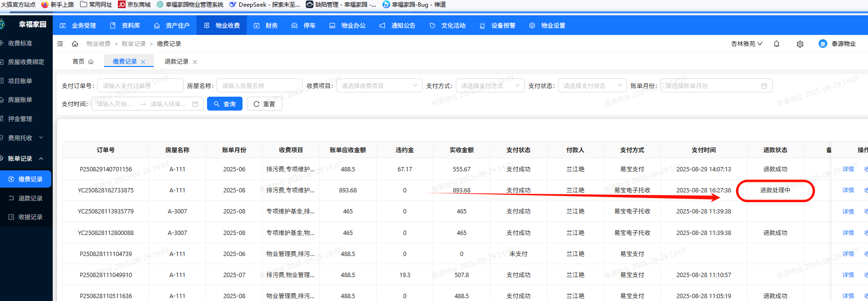
Task: Click the 支付订单号 input field
Action: point(140,86)
